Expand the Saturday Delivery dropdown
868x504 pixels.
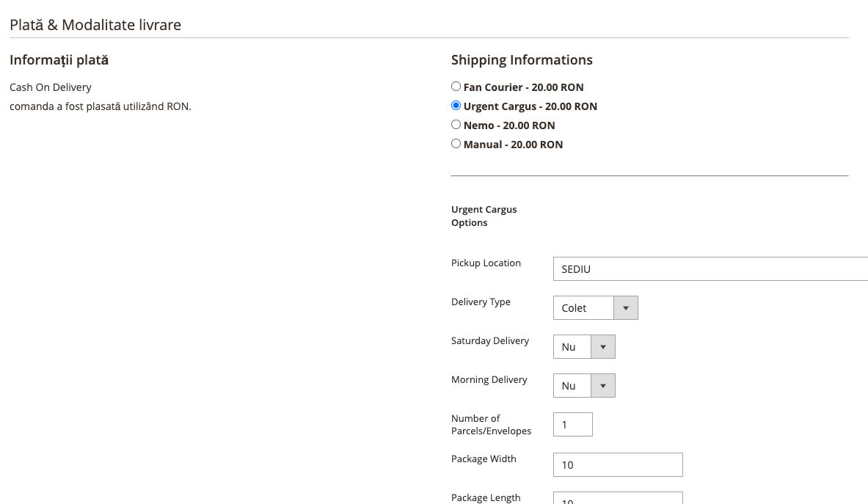[584, 346]
